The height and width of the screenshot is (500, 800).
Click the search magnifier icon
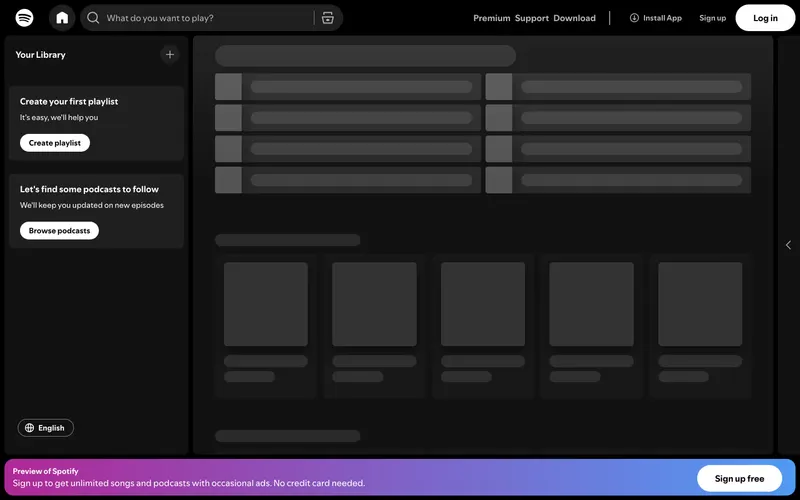pos(93,18)
